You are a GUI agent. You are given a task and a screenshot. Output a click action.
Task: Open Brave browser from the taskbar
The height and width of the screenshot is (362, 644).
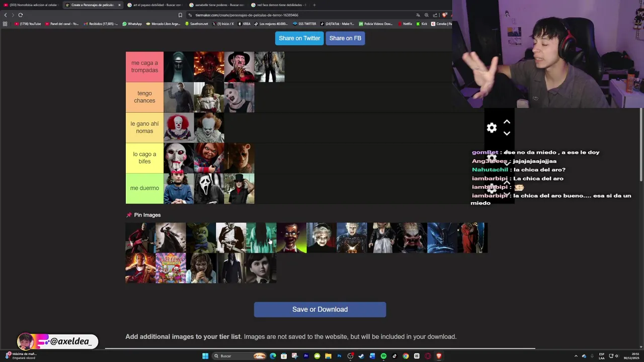tap(439, 356)
